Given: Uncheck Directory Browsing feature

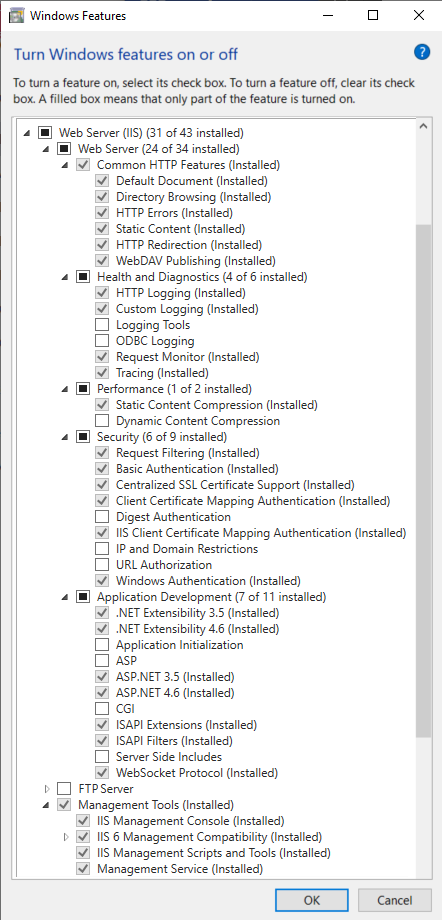Looking at the screenshot, I should pos(102,197).
